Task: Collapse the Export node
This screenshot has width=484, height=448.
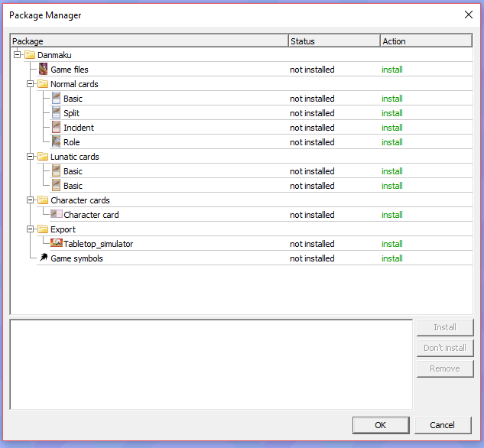Action: click(x=31, y=229)
